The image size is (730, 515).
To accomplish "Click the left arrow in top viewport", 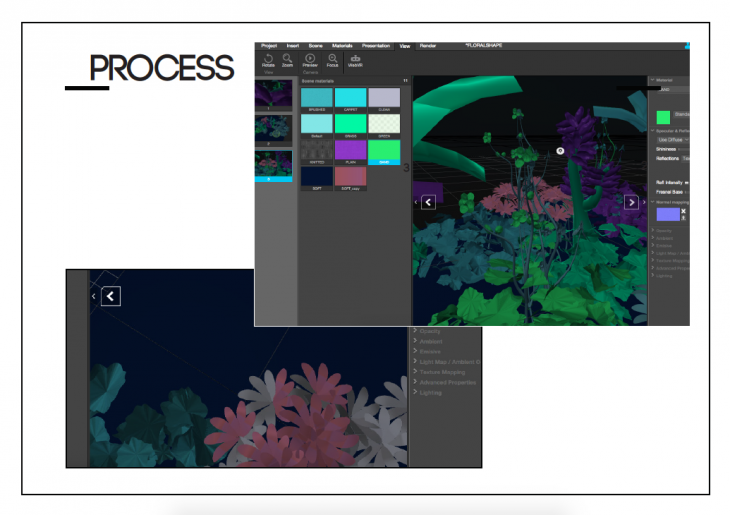I will (428, 202).
